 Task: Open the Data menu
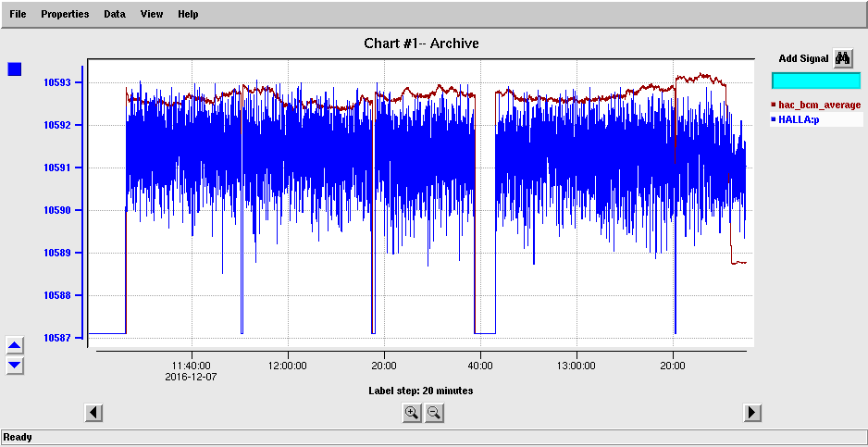pyautogui.click(x=115, y=14)
